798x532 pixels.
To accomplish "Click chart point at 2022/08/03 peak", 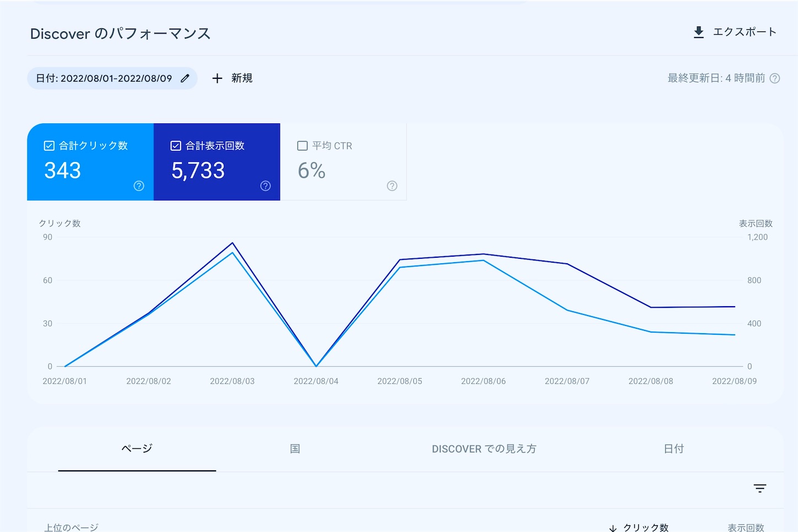I will point(233,243).
